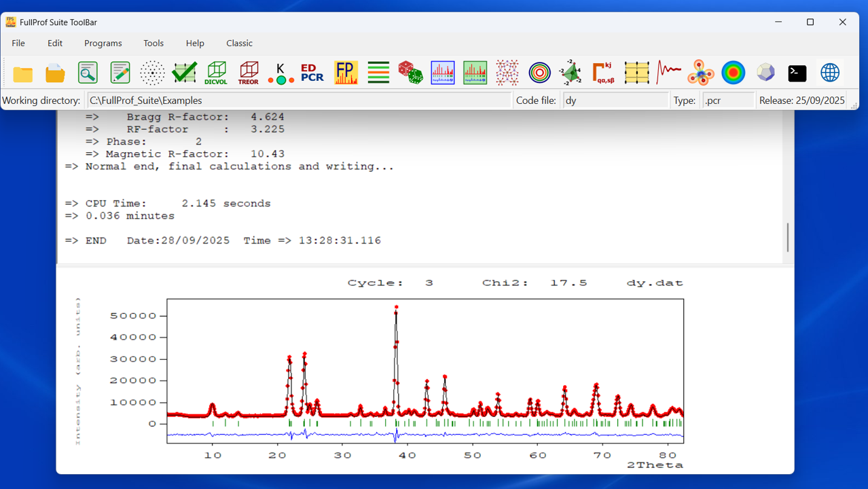Click the red and green dice icon
This screenshot has height=489, width=868.
point(410,73)
